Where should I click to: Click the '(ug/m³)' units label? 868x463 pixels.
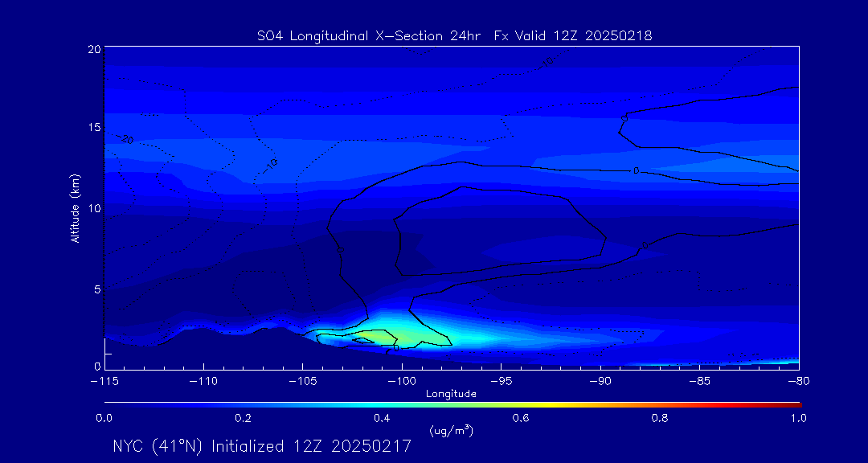pyautogui.click(x=451, y=430)
